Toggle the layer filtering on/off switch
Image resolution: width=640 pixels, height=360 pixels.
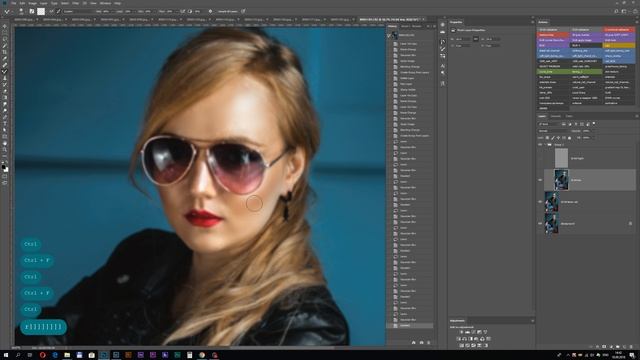click(x=594, y=124)
